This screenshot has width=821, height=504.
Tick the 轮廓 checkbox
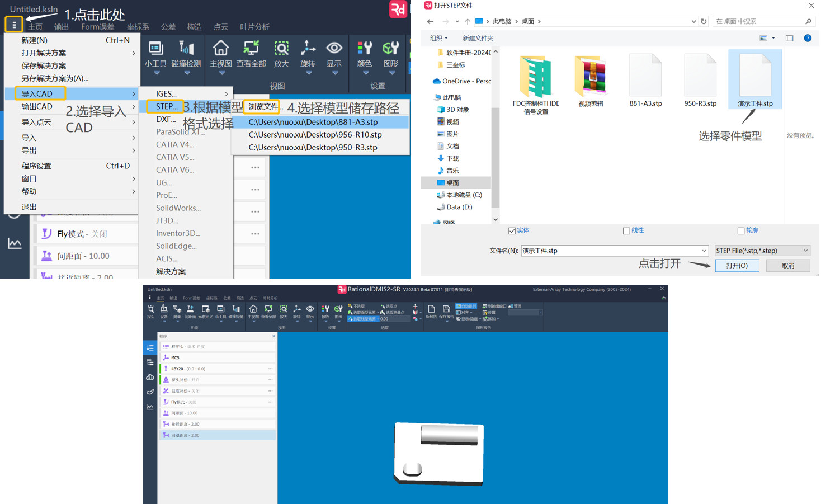(741, 231)
